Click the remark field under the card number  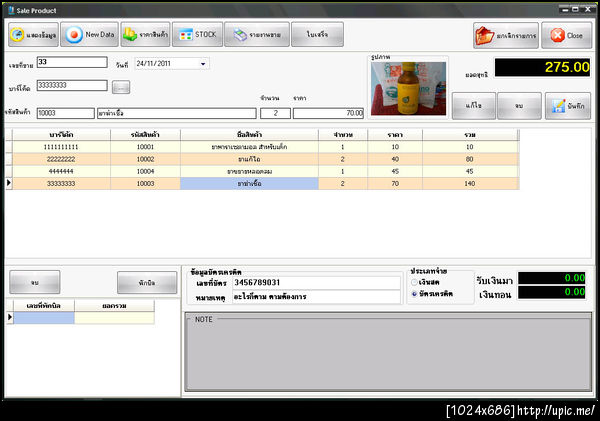tap(316, 297)
